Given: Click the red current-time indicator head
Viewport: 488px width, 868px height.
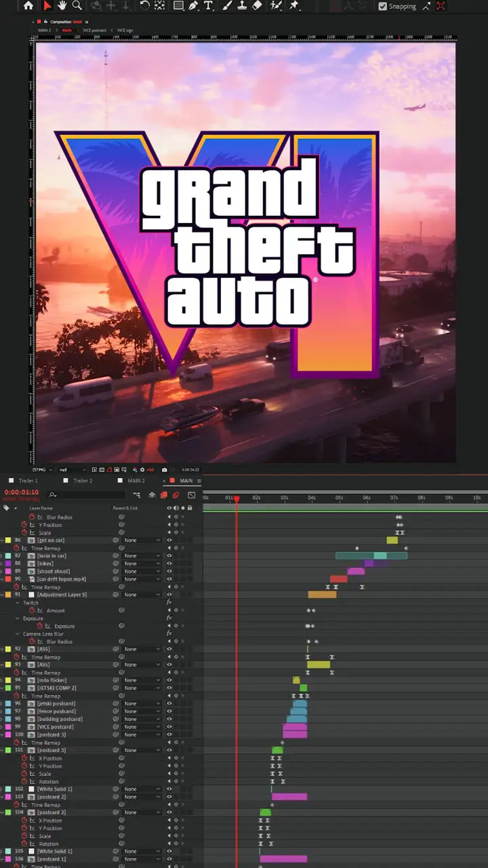Looking at the screenshot, I should [236, 499].
